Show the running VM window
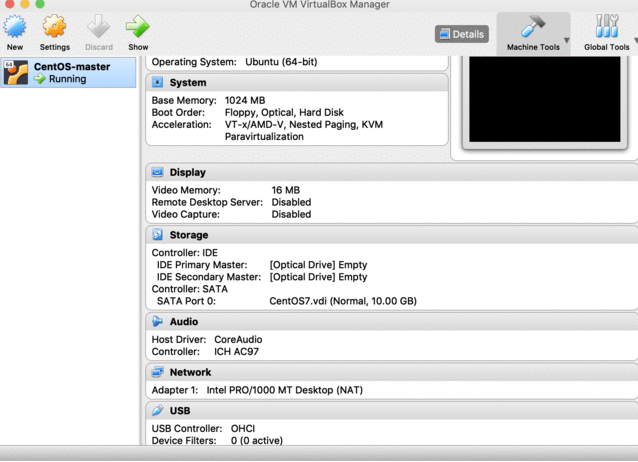The width and height of the screenshot is (638, 462). 138,27
